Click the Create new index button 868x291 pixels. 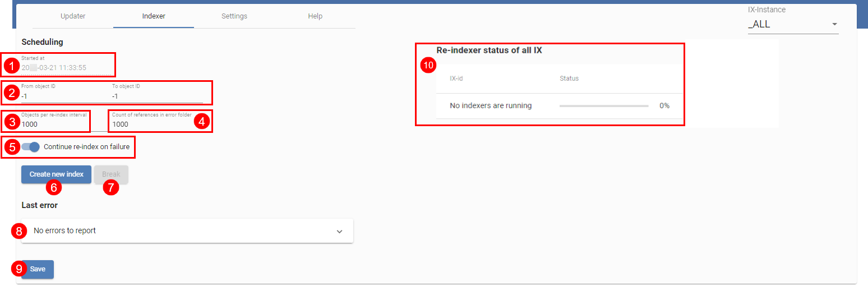pos(56,174)
